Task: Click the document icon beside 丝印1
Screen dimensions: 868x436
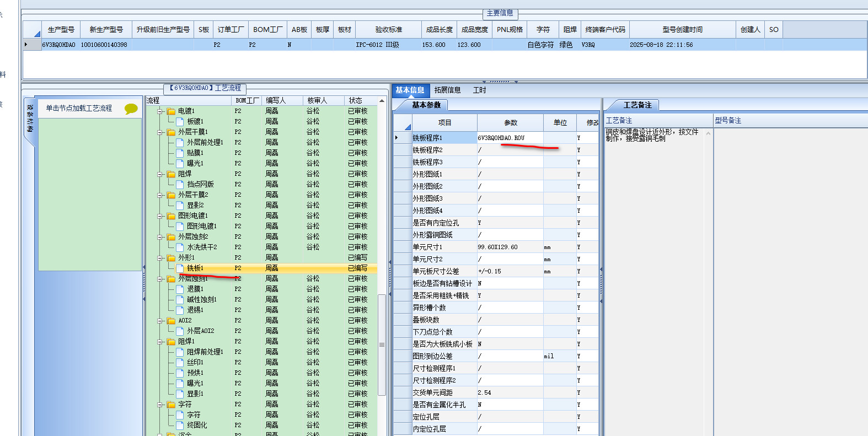Action: 180,362
